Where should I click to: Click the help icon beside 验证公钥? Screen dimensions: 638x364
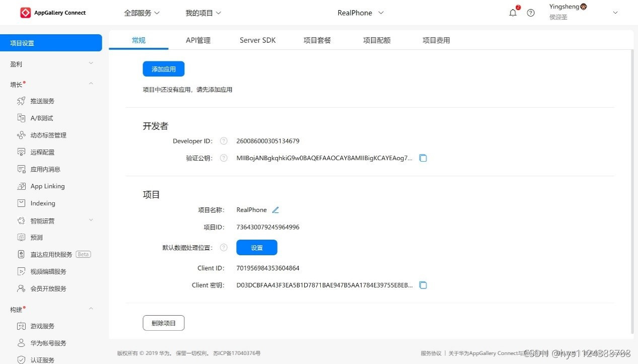(x=224, y=158)
